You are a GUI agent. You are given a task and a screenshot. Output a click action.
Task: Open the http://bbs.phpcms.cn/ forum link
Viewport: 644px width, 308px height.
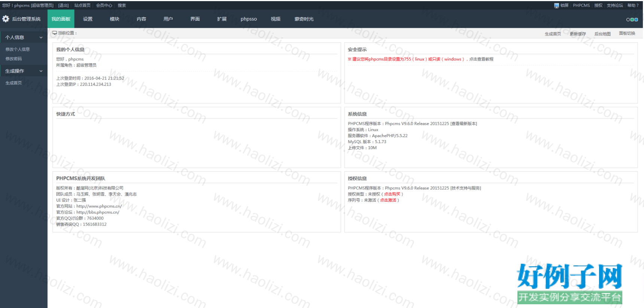[x=98, y=212]
